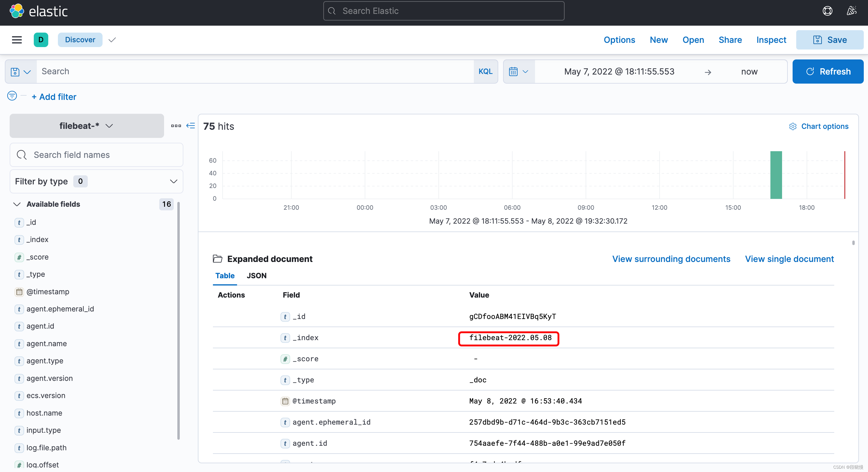Click agent.ephemeral_id field in sidebar
The width and height of the screenshot is (868, 472).
pyautogui.click(x=60, y=309)
